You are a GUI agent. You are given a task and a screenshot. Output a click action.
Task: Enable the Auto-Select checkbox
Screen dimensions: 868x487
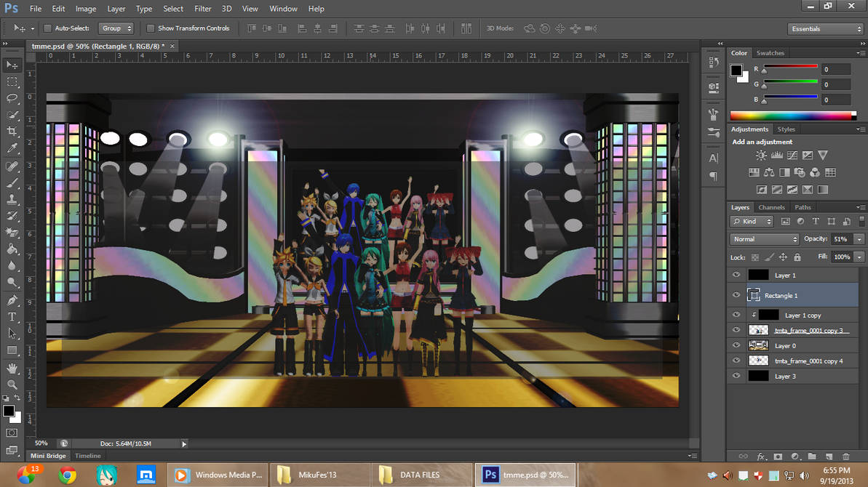coord(47,28)
